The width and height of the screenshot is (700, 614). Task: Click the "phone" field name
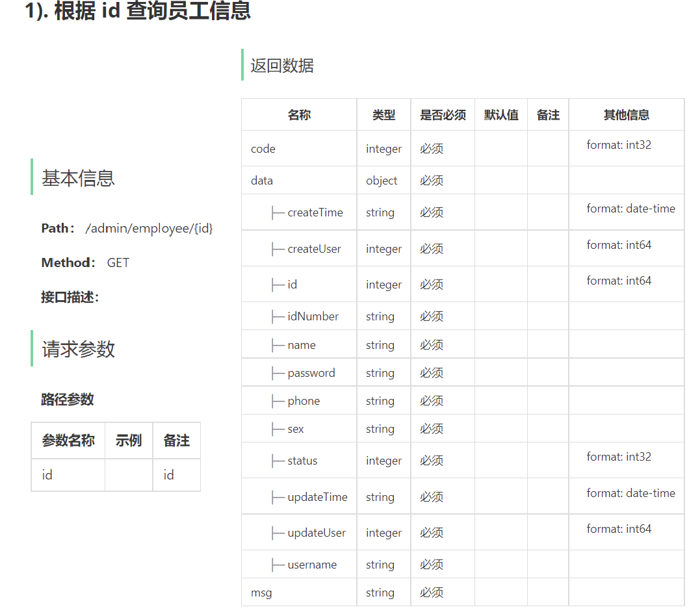(304, 401)
